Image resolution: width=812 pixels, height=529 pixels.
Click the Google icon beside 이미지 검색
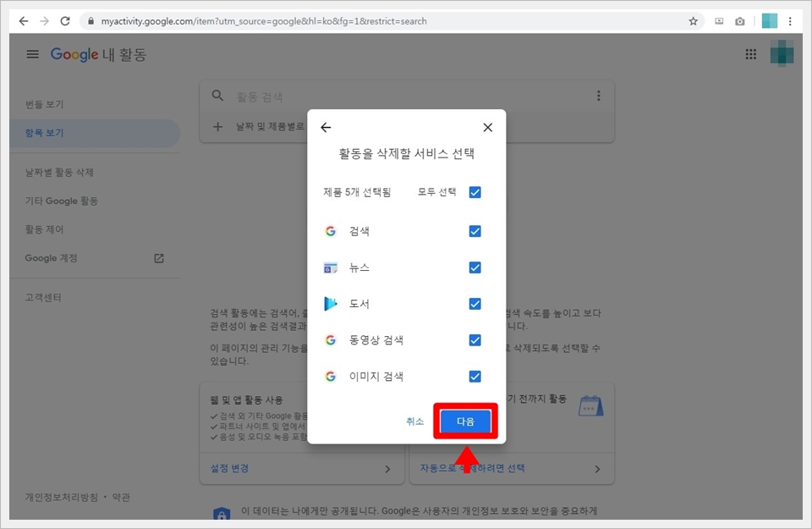tap(331, 376)
